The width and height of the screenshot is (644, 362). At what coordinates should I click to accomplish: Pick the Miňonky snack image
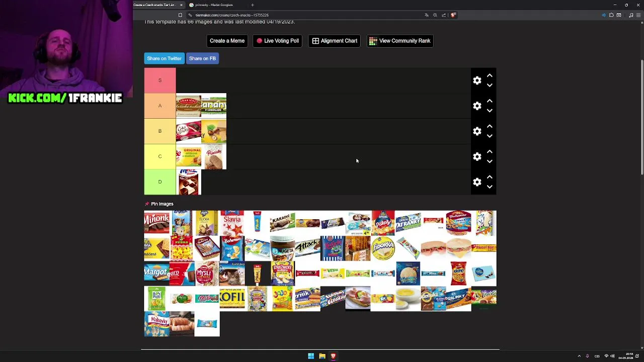point(156,223)
